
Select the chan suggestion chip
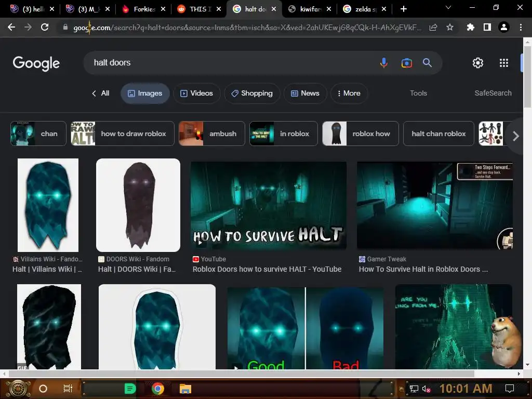click(x=38, y=134)
